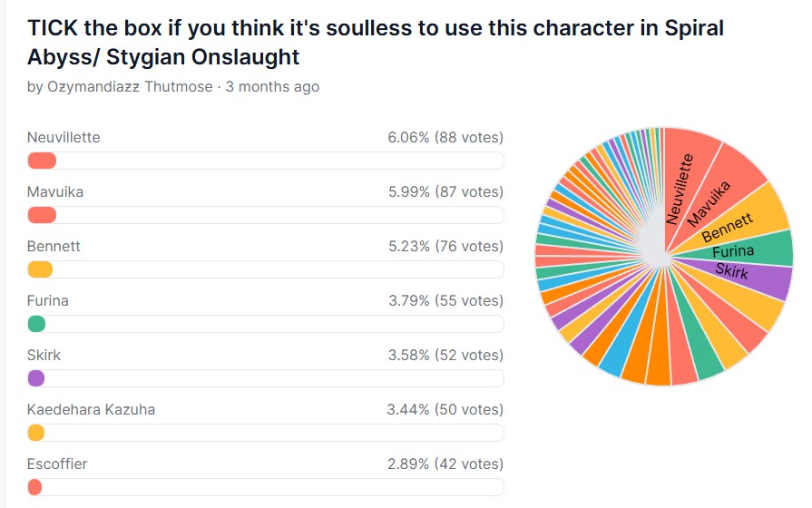Click the 3 months ago timestamp
This screenshot has width=812, height=508.
(x=272, y=86)
